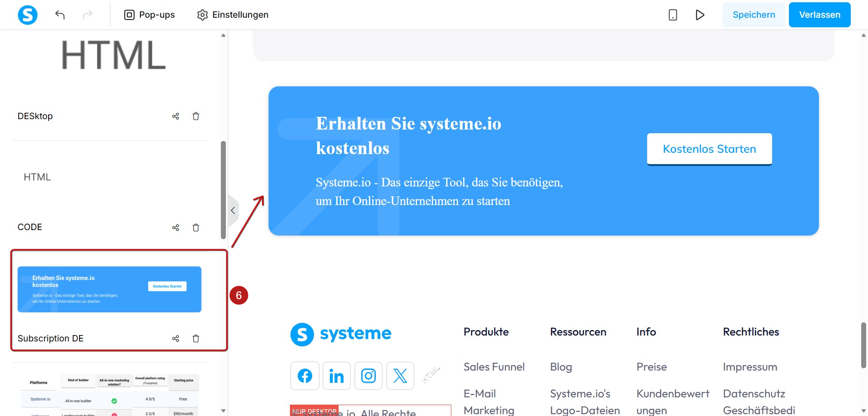Collapse the left sidebar panel
Image resolution: width=868 pixels, height=416 pixels.
pyautogui.click(x=233, y=211)
